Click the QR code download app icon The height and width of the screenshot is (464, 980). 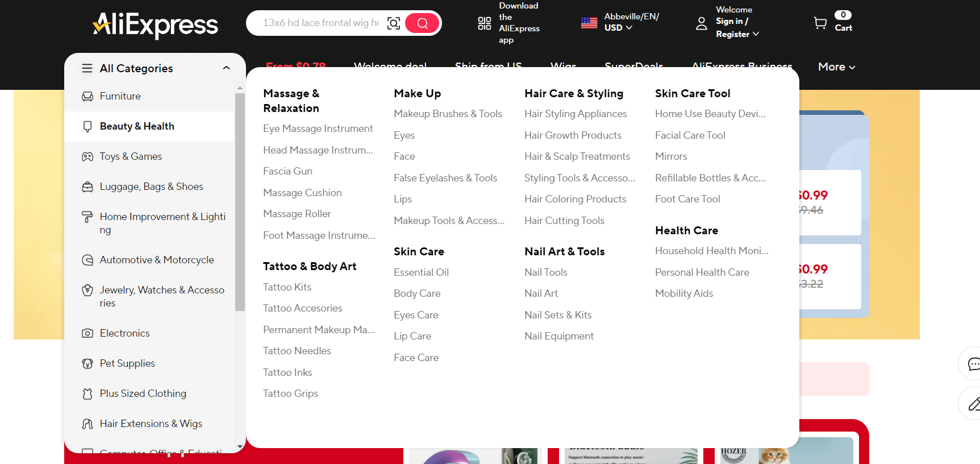coord(485,23)
